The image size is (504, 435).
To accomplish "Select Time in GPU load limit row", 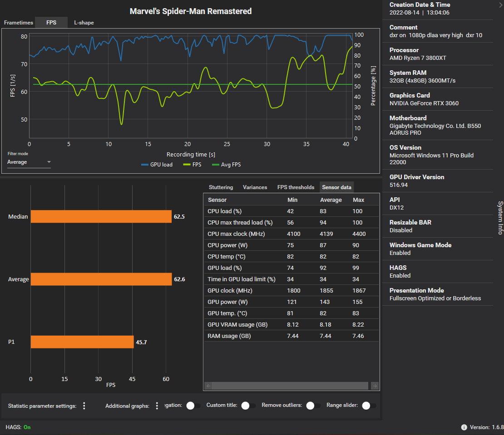I will pyautogui.click(x=291, y=279).
